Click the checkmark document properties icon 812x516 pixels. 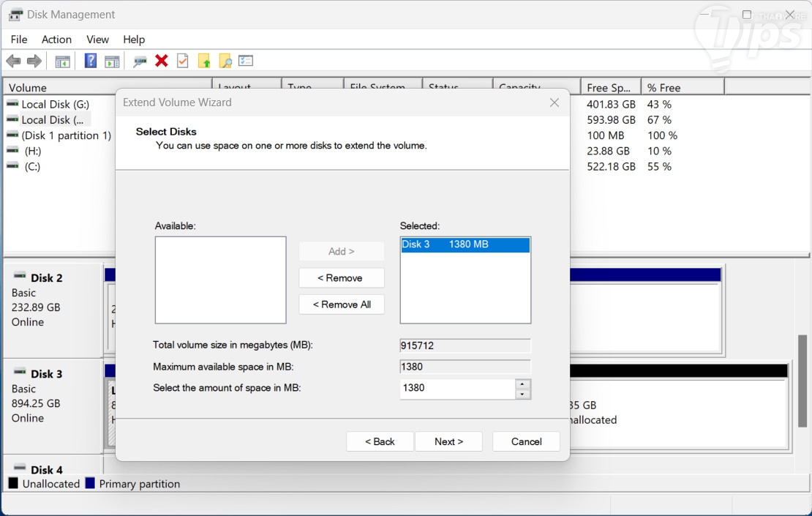click(183, 61)
